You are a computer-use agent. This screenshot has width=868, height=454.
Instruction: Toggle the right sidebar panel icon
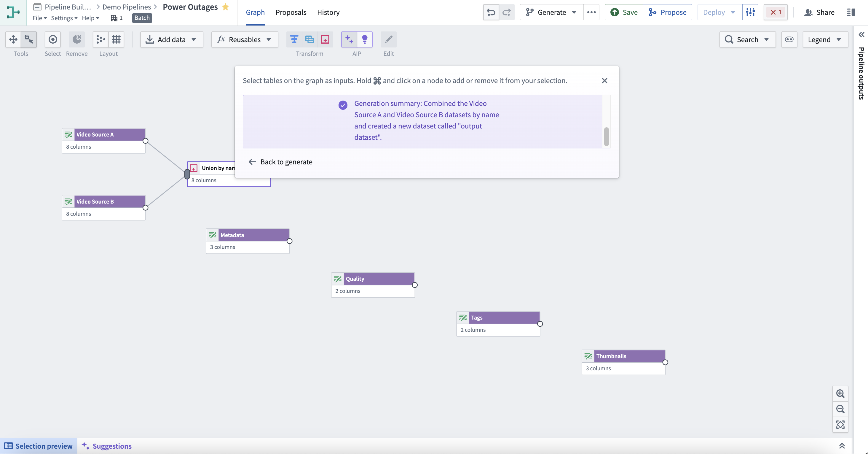(851, 12)
